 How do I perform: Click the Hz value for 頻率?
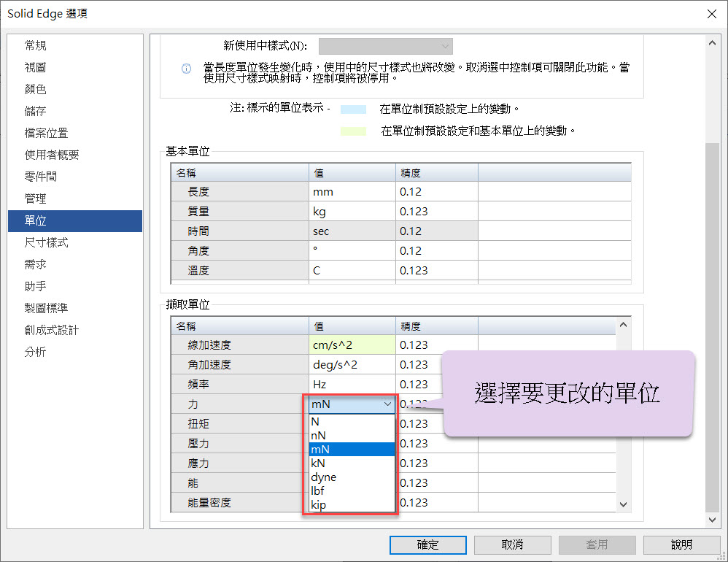[x=352, y=385]
